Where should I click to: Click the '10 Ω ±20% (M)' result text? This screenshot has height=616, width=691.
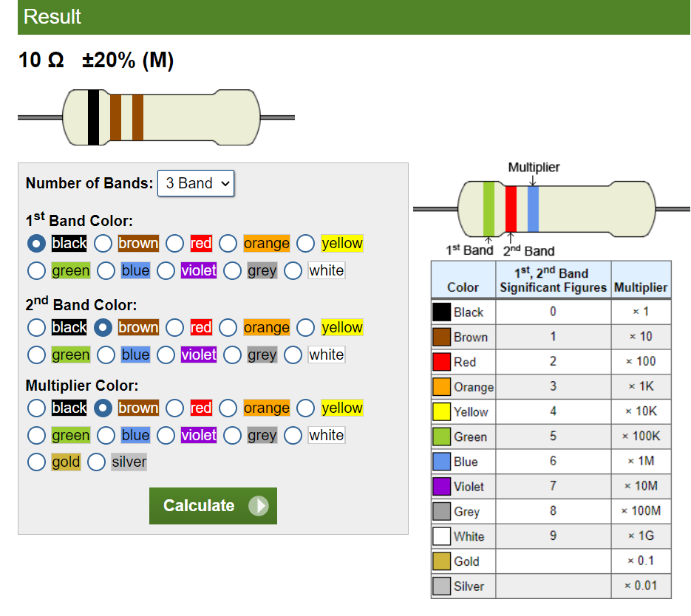point(96,61)
